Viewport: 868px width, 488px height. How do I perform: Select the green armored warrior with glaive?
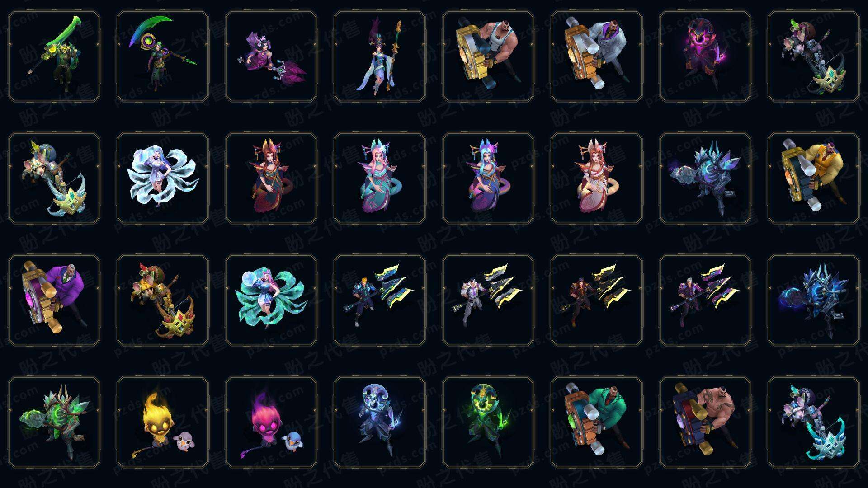click(x=54, y=56)
